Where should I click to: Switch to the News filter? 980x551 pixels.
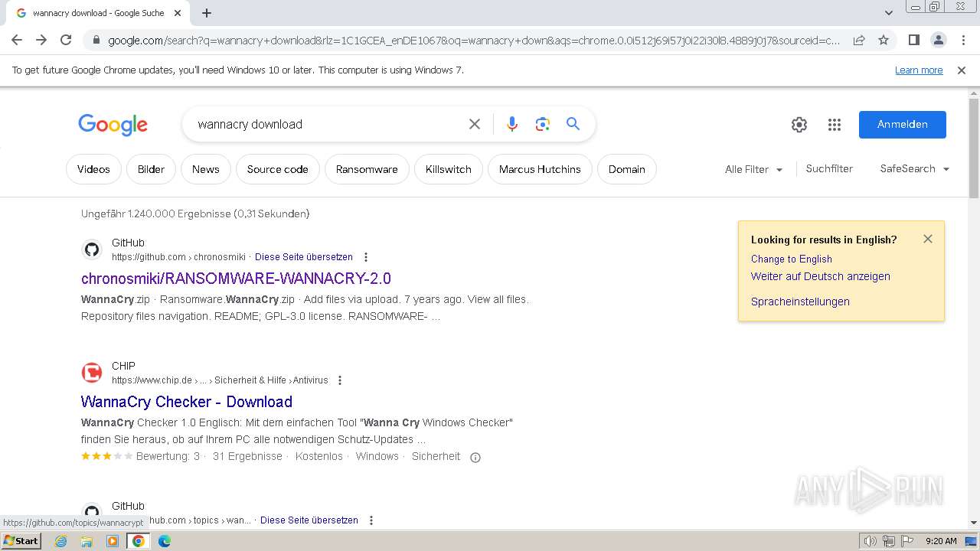(x=206, y=169)
